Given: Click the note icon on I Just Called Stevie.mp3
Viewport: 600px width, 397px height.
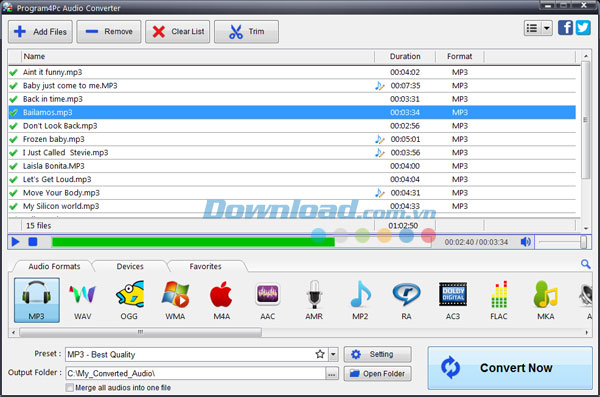Looking at the screenshot, I should pos(379,153).
